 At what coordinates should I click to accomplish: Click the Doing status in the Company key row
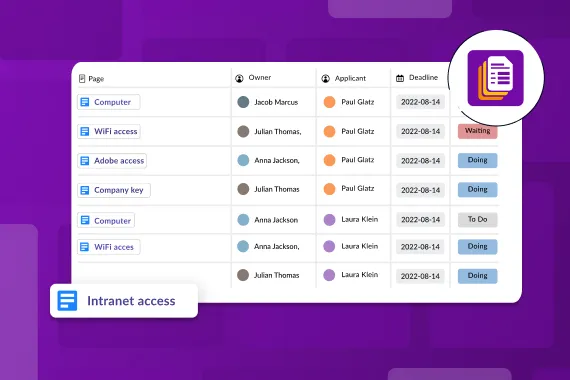coord(478,189)
